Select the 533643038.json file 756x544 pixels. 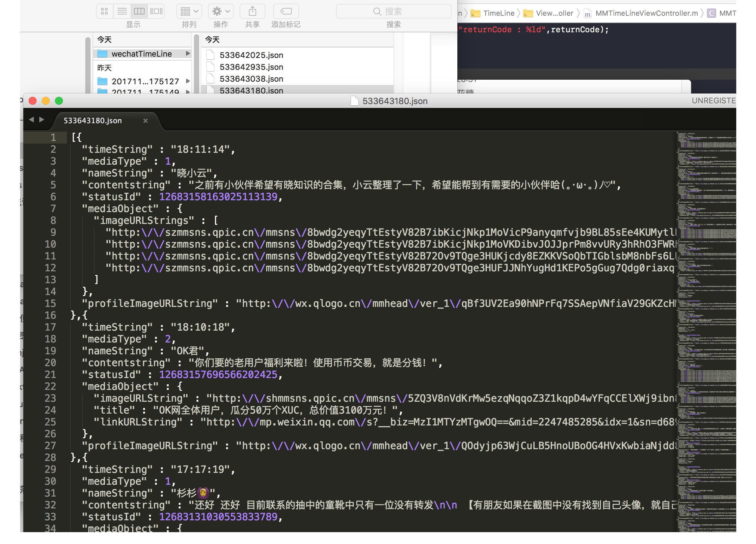point(251,79)
